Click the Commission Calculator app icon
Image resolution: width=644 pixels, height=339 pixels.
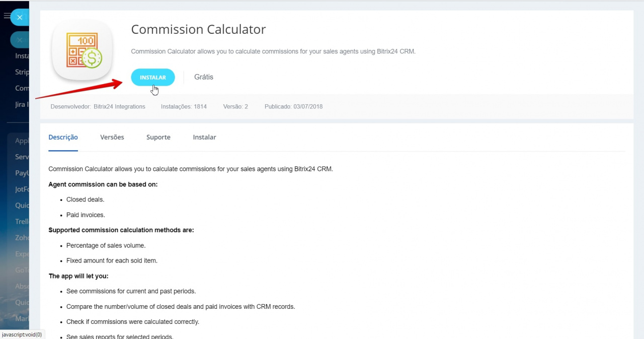(x=83, y=51)
